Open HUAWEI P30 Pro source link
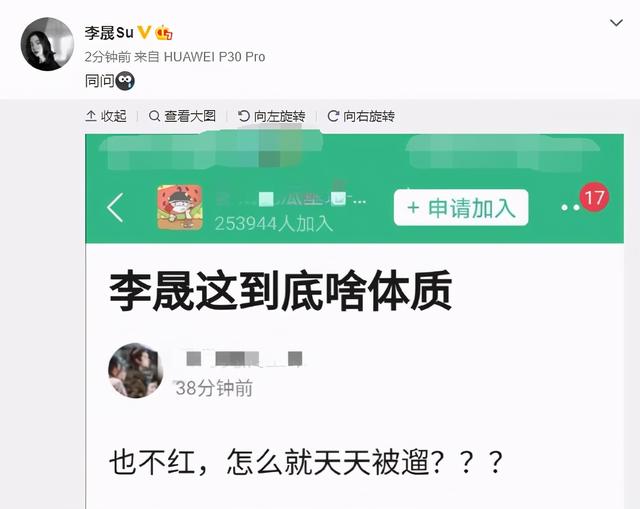Image resolution: width=640 pixels, height=509 pixels. click(x=214, y=57)
